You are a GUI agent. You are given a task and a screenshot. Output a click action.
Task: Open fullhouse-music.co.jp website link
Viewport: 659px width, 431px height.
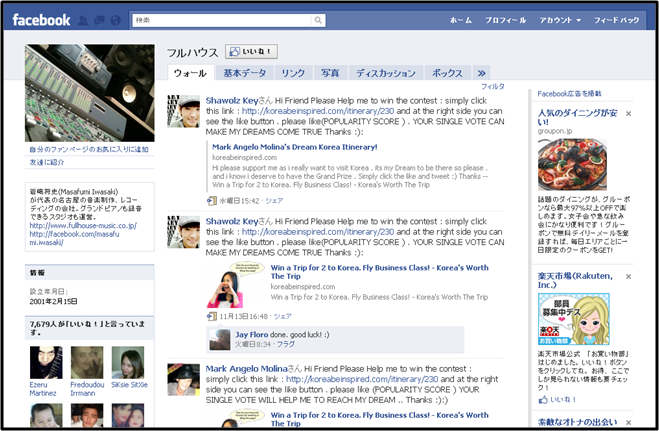83,226
